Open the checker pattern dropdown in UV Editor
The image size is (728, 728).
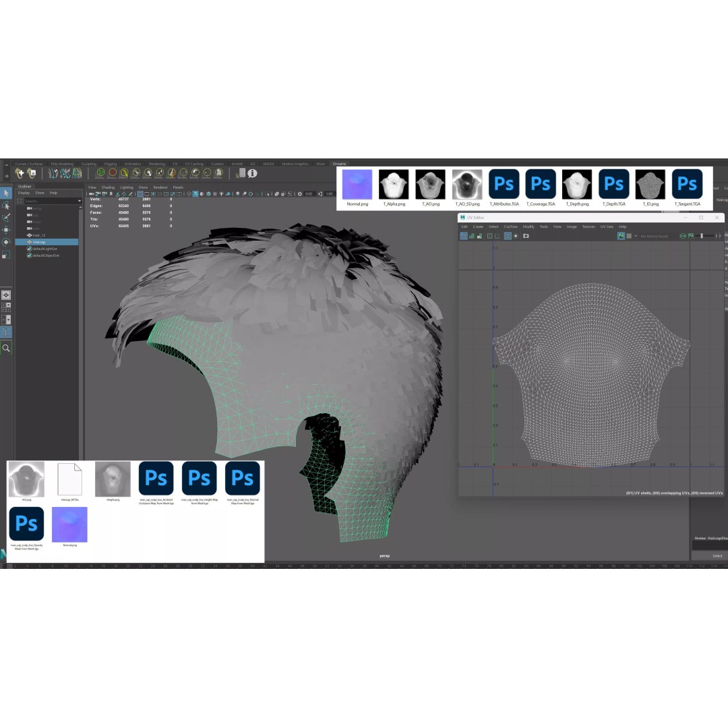637,236
